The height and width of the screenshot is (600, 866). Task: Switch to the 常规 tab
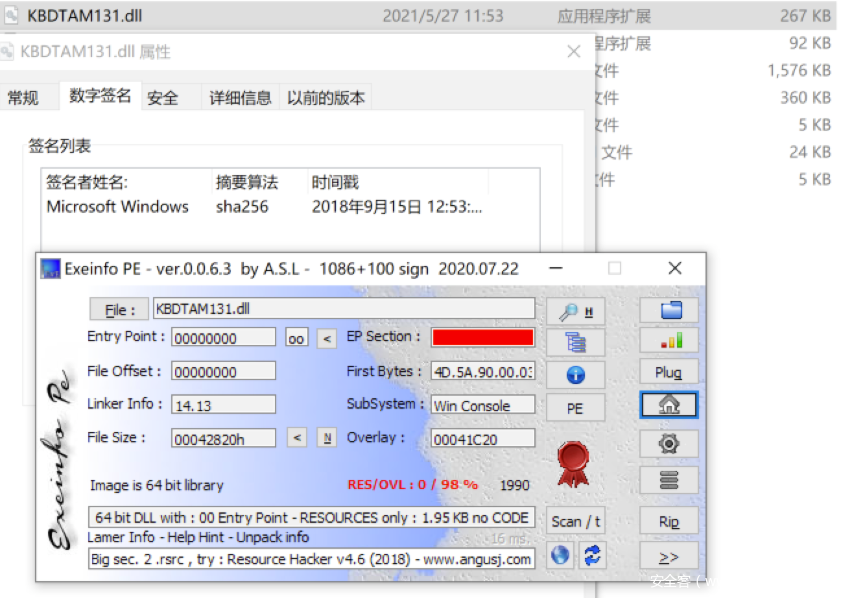point(23,97)
